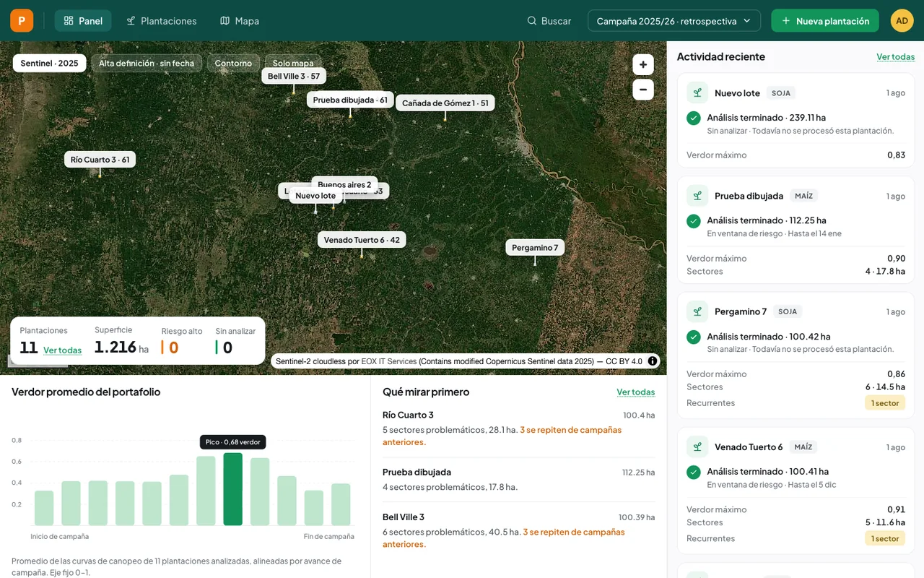This screenshot has height=578, width=924.
Task: Click the Bell Ville 3 · 57 map marker
Action: pyautogui.click(x=294, y=76)
